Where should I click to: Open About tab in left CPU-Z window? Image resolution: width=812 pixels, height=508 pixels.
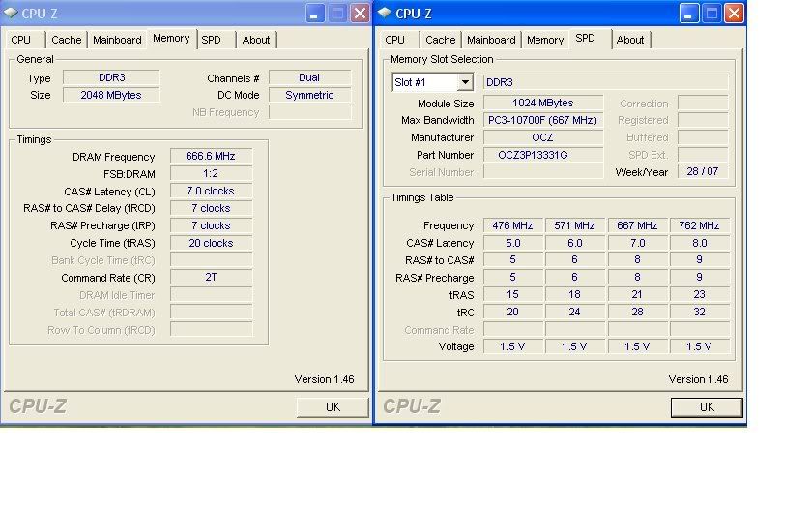256,40
